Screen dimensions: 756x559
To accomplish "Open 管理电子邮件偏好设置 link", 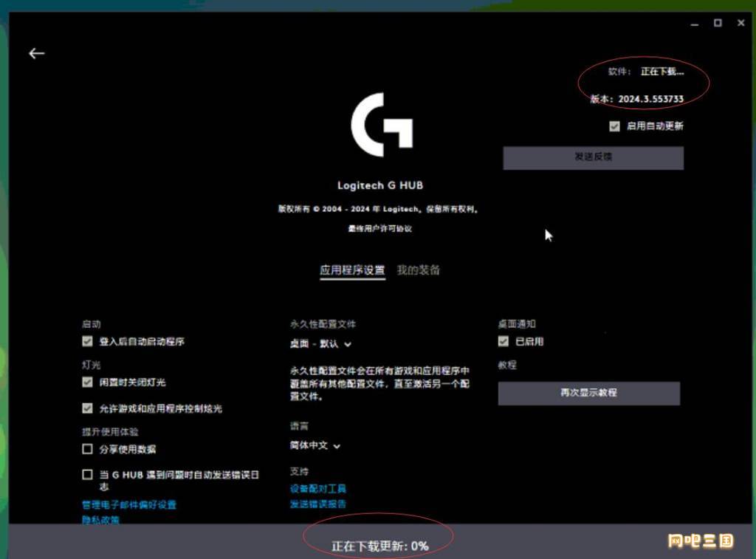I will 129,505.
